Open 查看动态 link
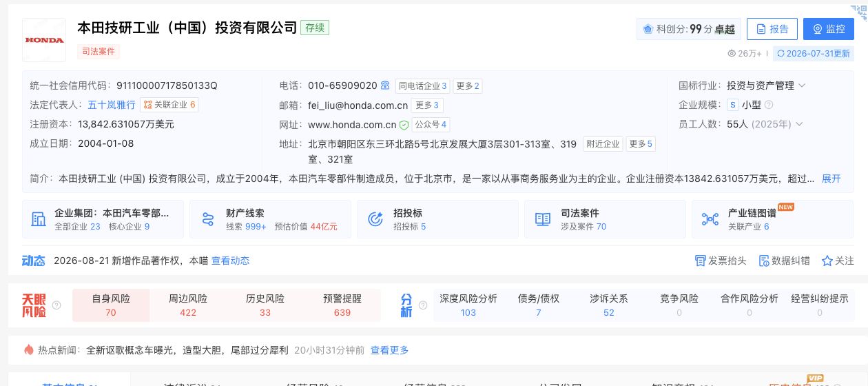 coord(230,261)
